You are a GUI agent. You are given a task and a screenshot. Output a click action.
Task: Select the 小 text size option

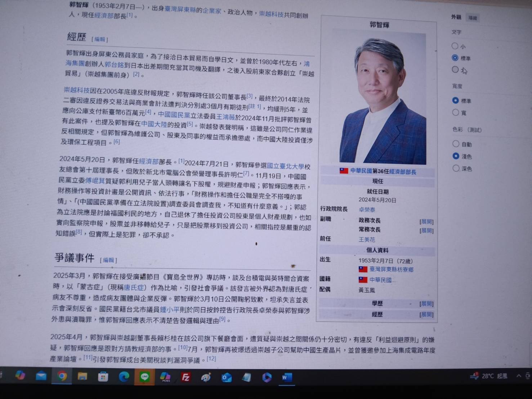(x=455, y=46)
